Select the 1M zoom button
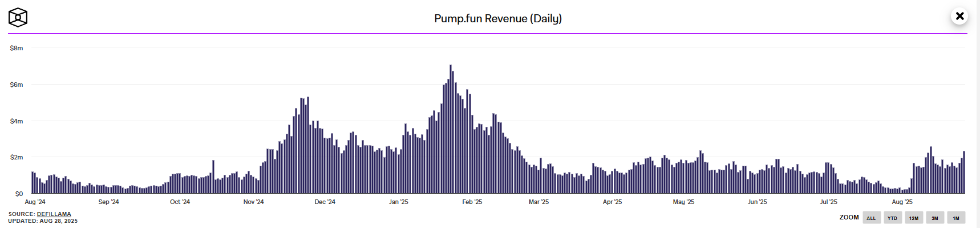 click(956, 218)
